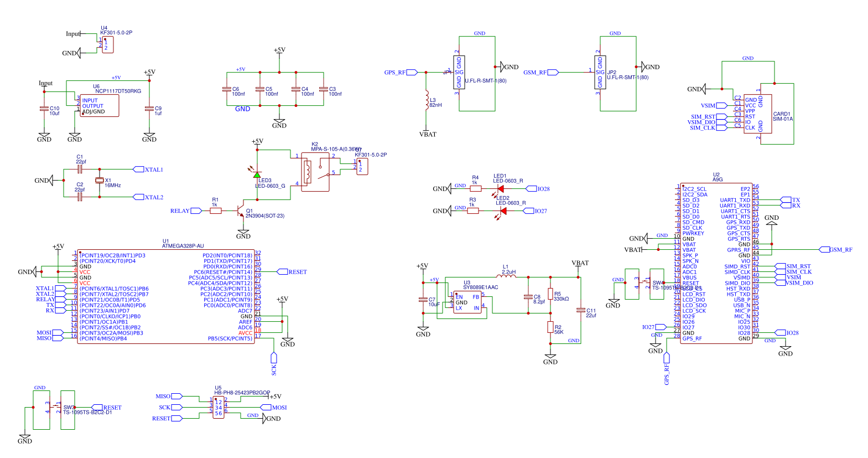Click the vertical GPS_RF flag below U2
The height and width of the screenshot is (458, 868).
click(x=667, y=368)
